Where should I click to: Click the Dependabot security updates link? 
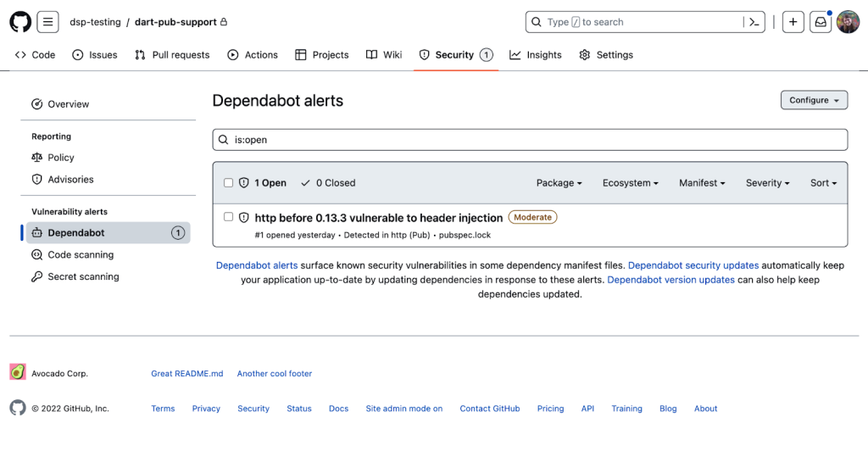tap(693, 265)
